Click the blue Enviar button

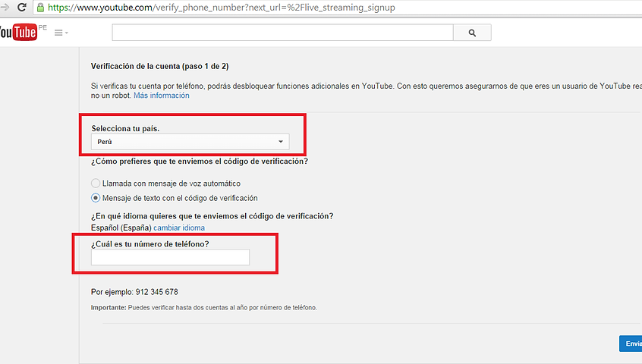(631, 344)
